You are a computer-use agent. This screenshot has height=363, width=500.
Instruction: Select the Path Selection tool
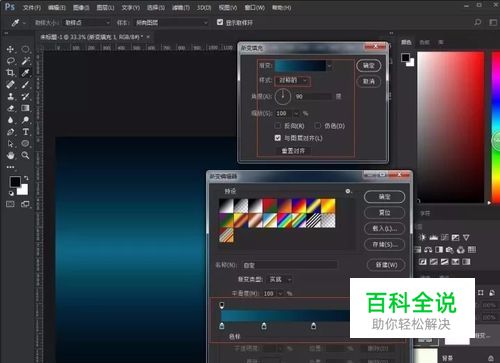click(10, 144)
